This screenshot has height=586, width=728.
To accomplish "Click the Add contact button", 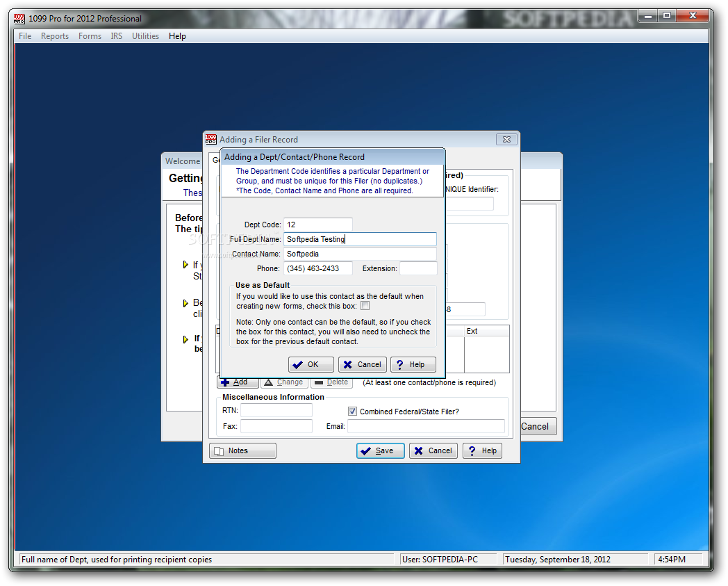I will (238, 382).
